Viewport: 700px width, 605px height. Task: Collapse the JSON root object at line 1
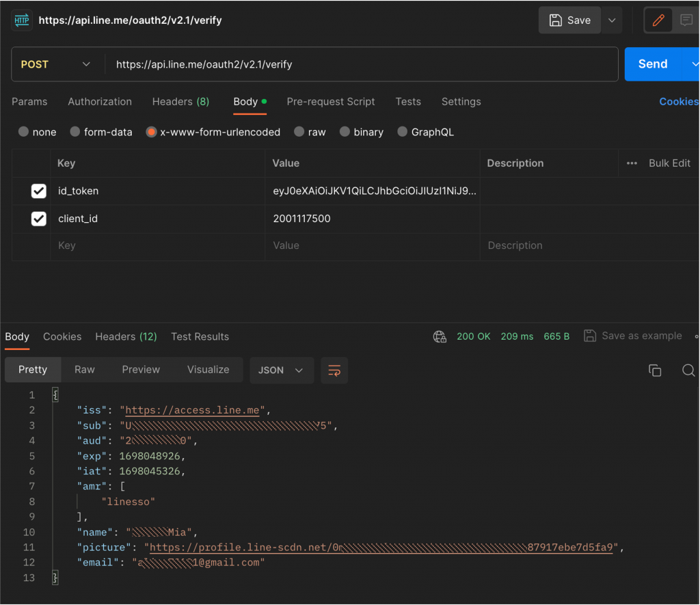(x=55, y=394)
